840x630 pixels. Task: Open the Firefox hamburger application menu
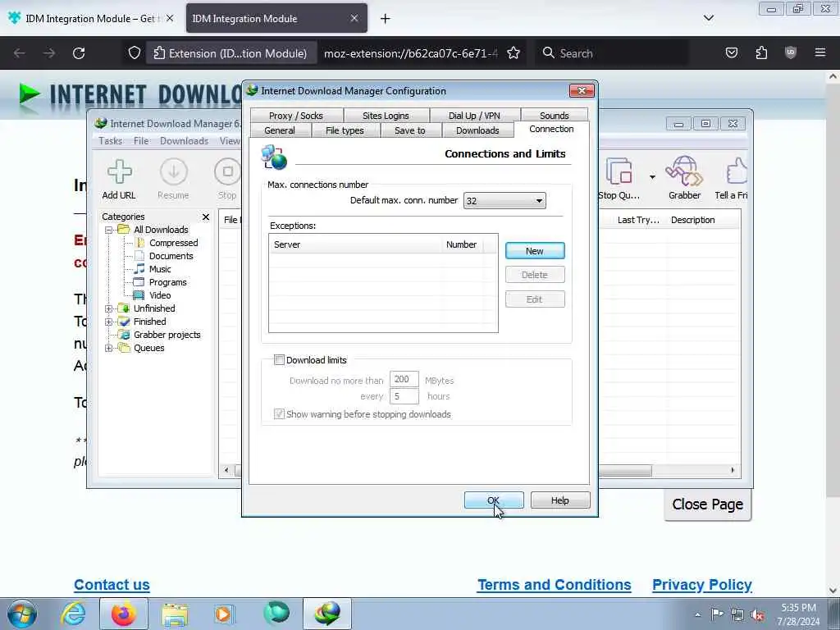[820, 53]
